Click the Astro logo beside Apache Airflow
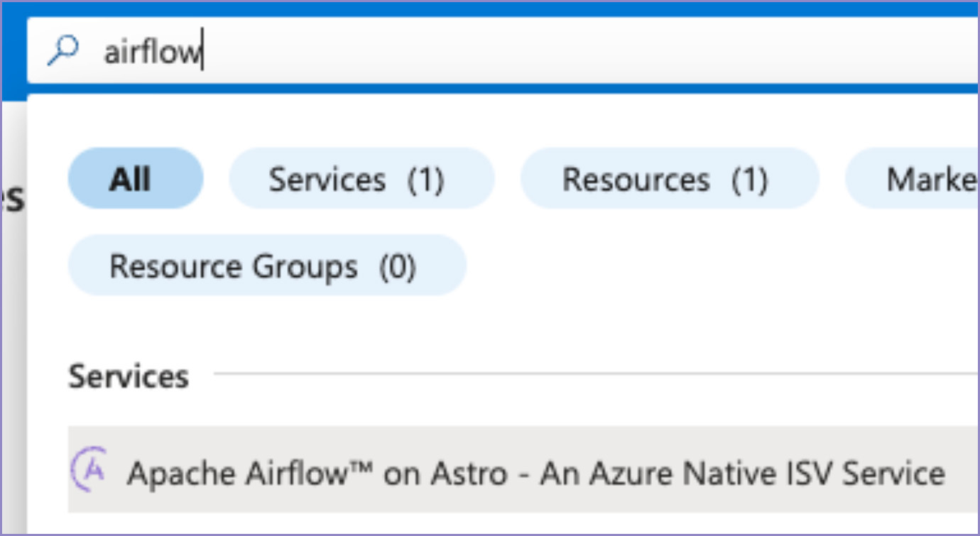This screenshot has height=536, width=980. [90, 470]
